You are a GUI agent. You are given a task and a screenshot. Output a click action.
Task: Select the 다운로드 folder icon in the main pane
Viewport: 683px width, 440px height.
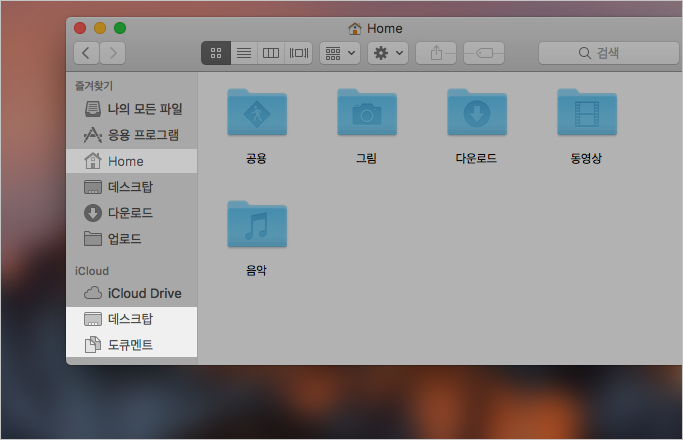[x=477, y=112]
